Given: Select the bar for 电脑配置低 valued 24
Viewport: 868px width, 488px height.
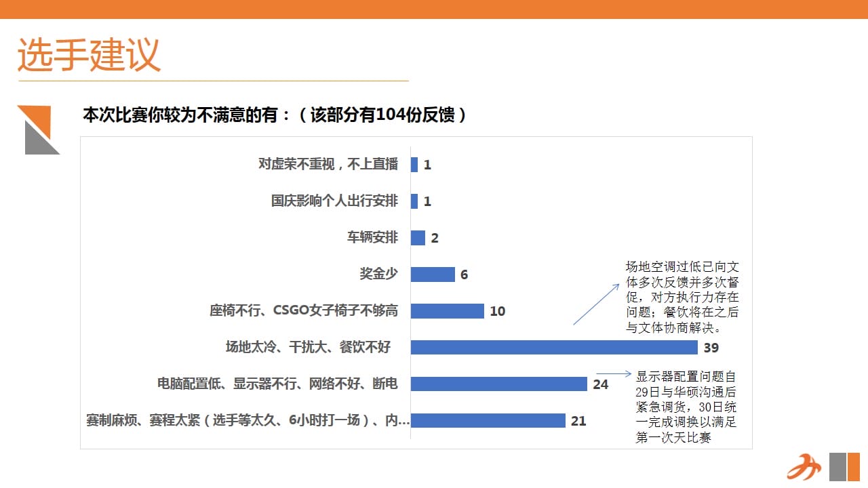Looking at the screenshot, I should pyautogui.click(x=499, y=384).
